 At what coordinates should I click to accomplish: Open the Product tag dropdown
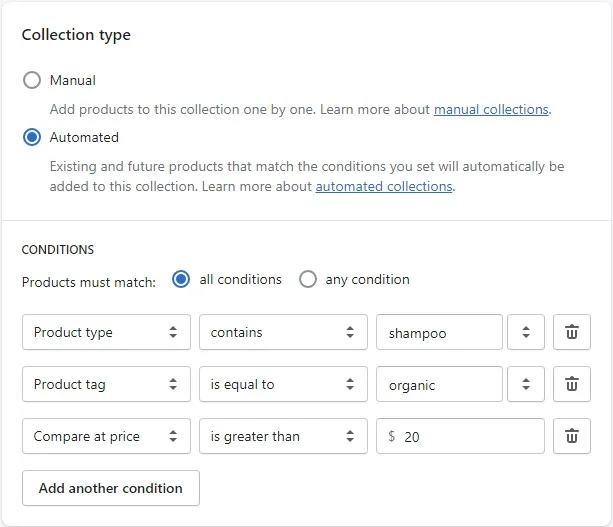coord(106,384)
